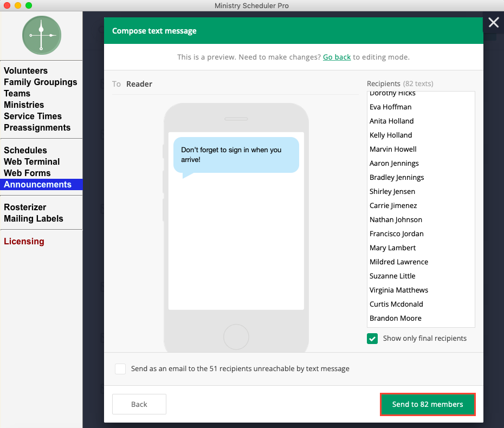Open the Rosterizer section
Screen dimensions: 504x428
tap(25, 207)
